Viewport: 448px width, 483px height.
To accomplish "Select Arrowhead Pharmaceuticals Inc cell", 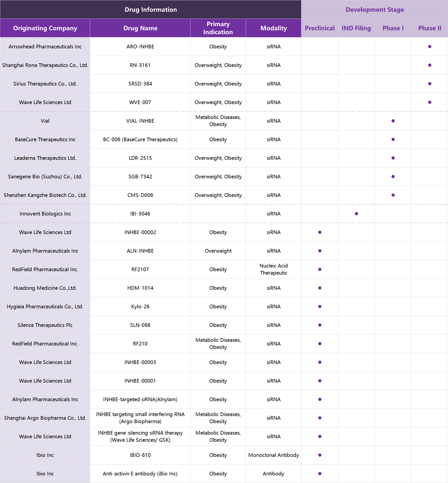I will [45, 47].
